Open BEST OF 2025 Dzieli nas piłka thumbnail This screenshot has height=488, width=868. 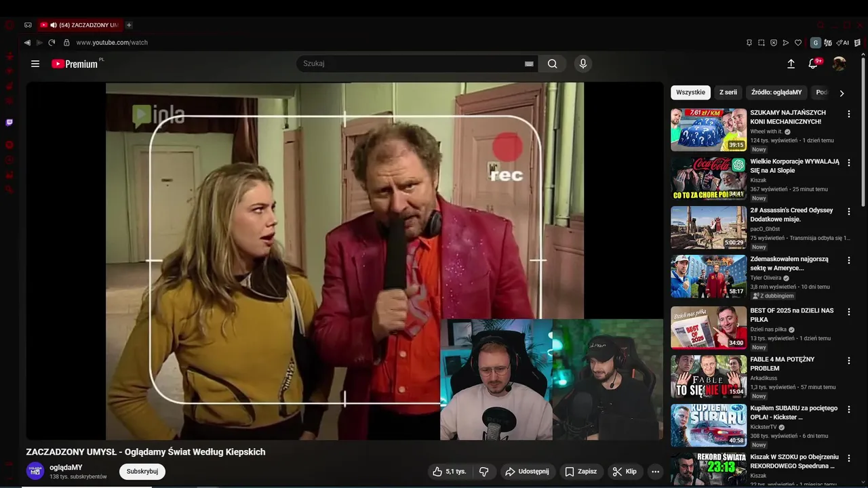pos(709,327)
